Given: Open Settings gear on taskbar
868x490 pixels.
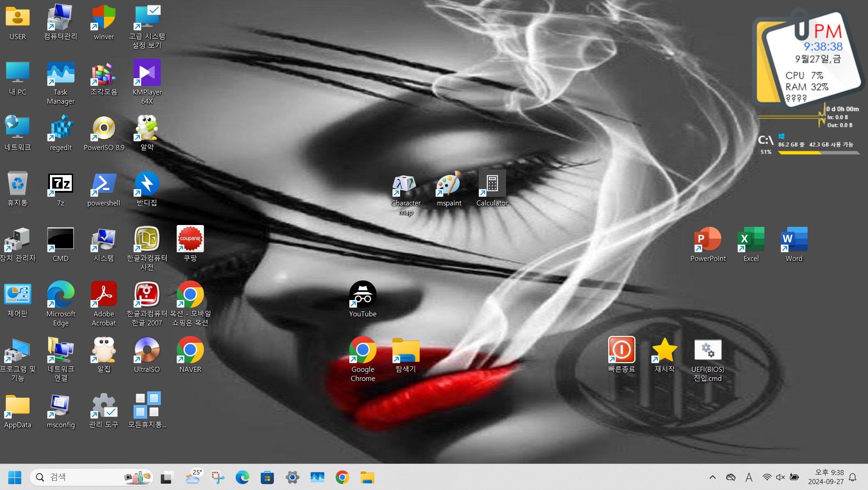Looking at the screenshot, I should [x=292, y=477].
